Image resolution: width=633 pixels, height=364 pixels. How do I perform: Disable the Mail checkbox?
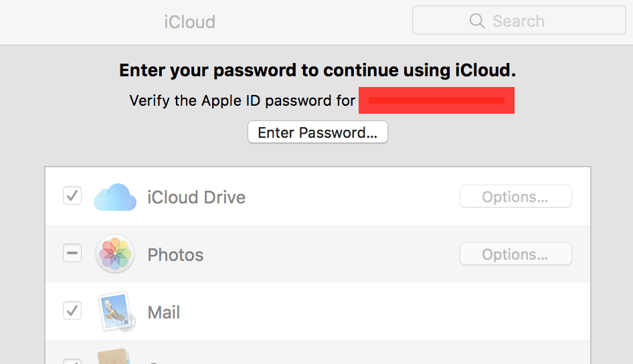click(x=72, y=310)
